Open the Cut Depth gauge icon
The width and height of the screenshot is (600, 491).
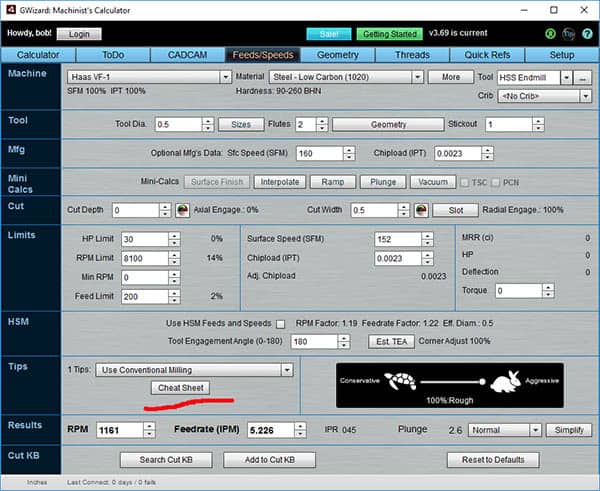click(x=183, y=210)
